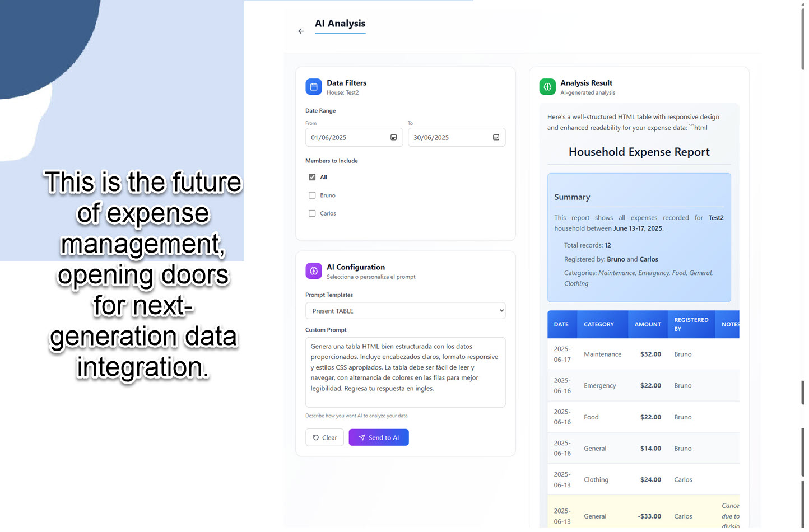Click the Household Expense Report heading
The image size is (809, 532).
[x=639, y=152]
